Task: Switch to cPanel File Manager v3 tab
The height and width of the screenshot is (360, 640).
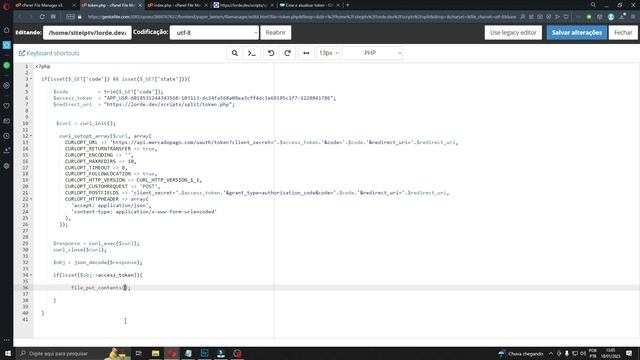Action: pyautogui.click(x=45, y=5)
